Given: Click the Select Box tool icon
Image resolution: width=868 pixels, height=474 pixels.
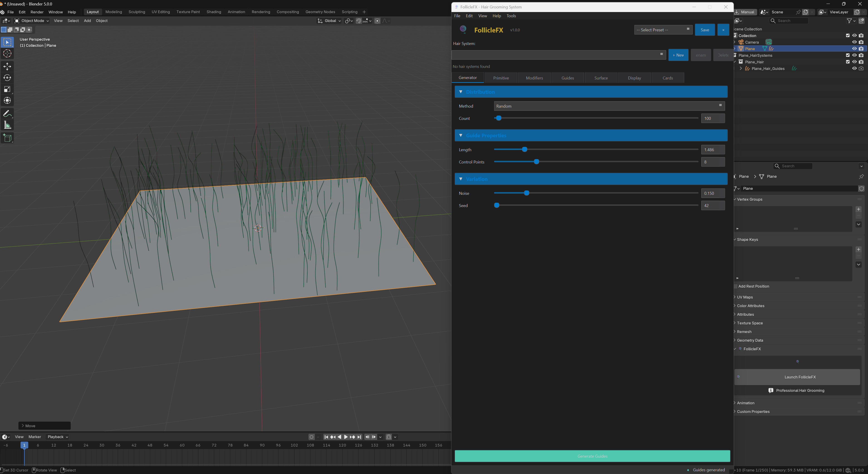Looking at the screenshot, I should pyautogui.click(x=7, y=42).
